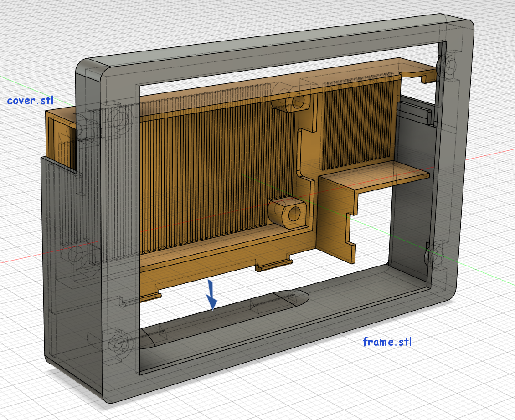The width and height of the screenshot is (515, 420).
Task: Pick the frame's bottom-left corner screw hole
Action: tap(119, 342)
